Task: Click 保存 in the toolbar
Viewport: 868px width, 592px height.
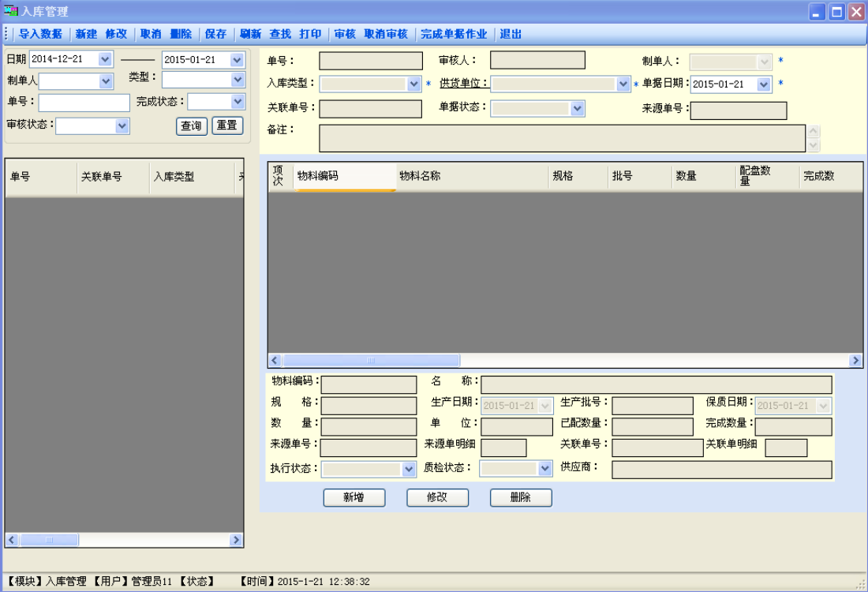Action: click(x=215, y=34)
